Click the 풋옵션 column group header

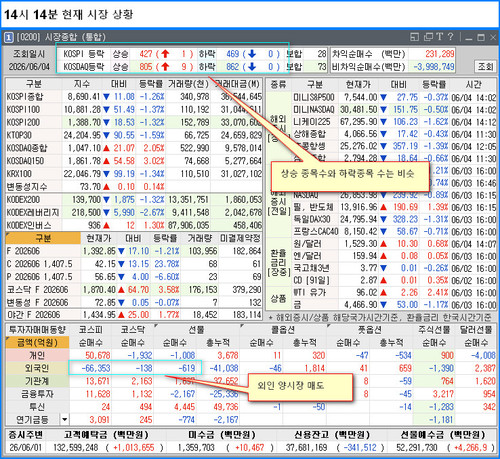369,330
